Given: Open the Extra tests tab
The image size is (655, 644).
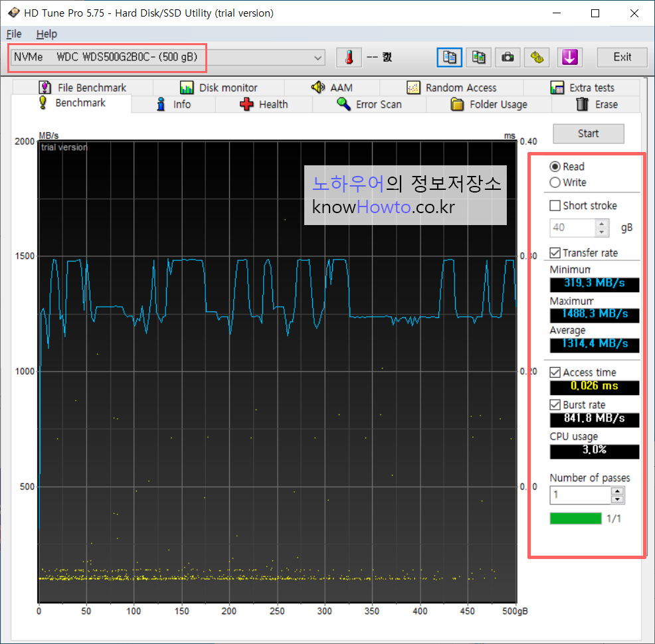Looking at the screenshot, I should [582, 88].
